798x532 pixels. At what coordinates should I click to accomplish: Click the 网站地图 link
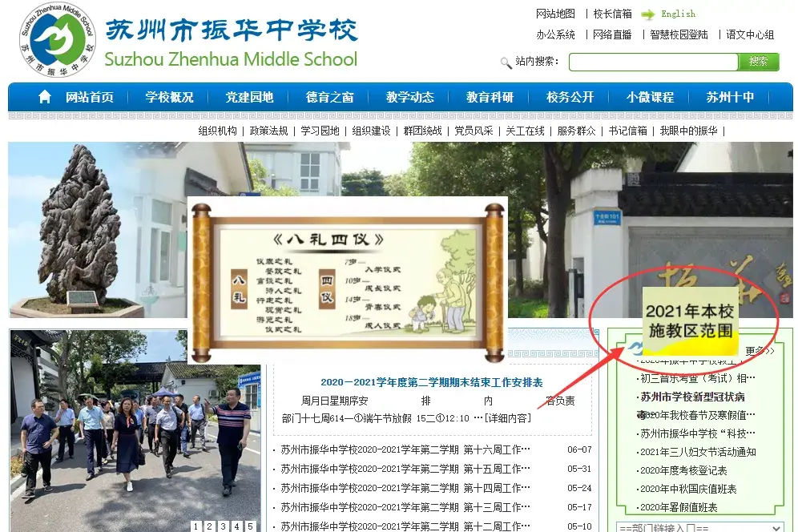coord(555,14)
